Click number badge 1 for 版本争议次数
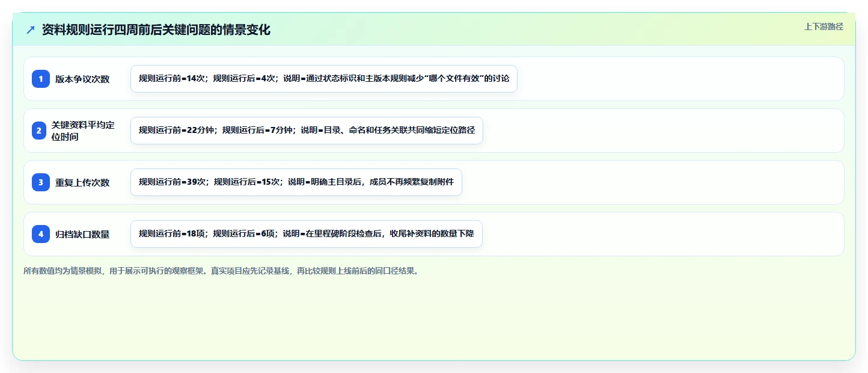 [x=41, y=79]
